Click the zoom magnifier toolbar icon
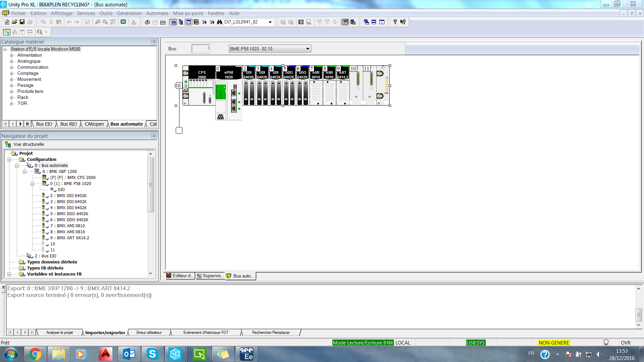644x362 pixels. (x=40, y=32)
